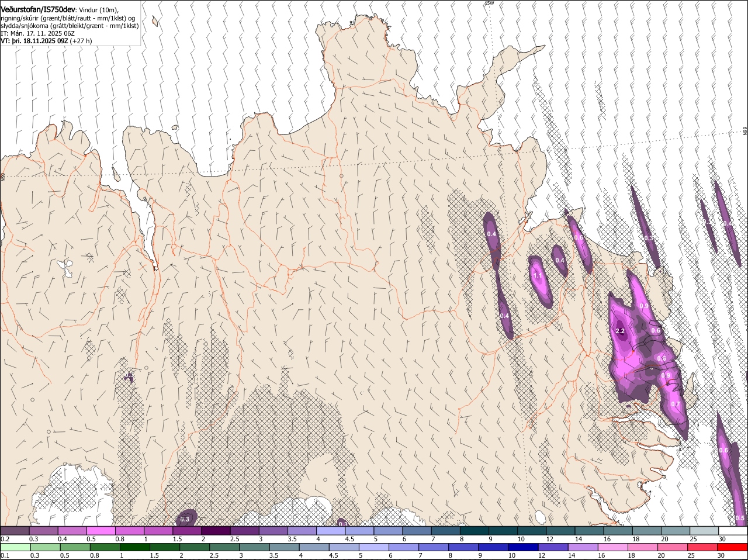Pick the bottom-row swatch starting at 20
This screenshot has height=560, width=748.
pos(673,547)
